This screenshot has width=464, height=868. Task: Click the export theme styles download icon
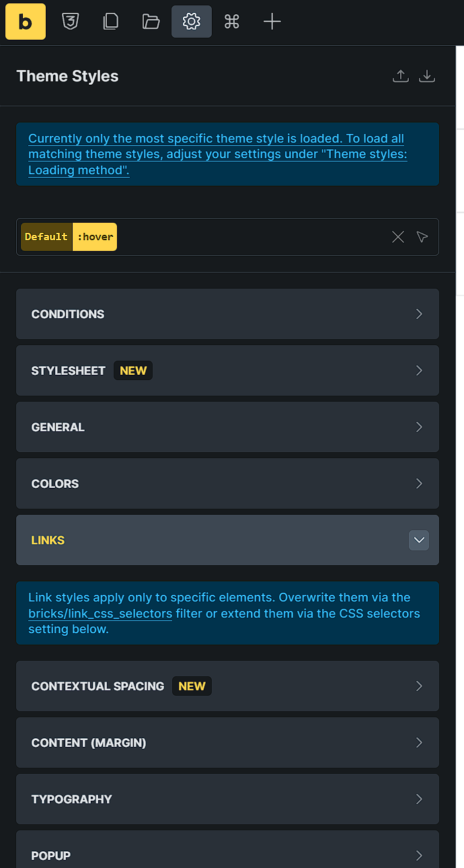pyautogui.click(x=427, y=76)
